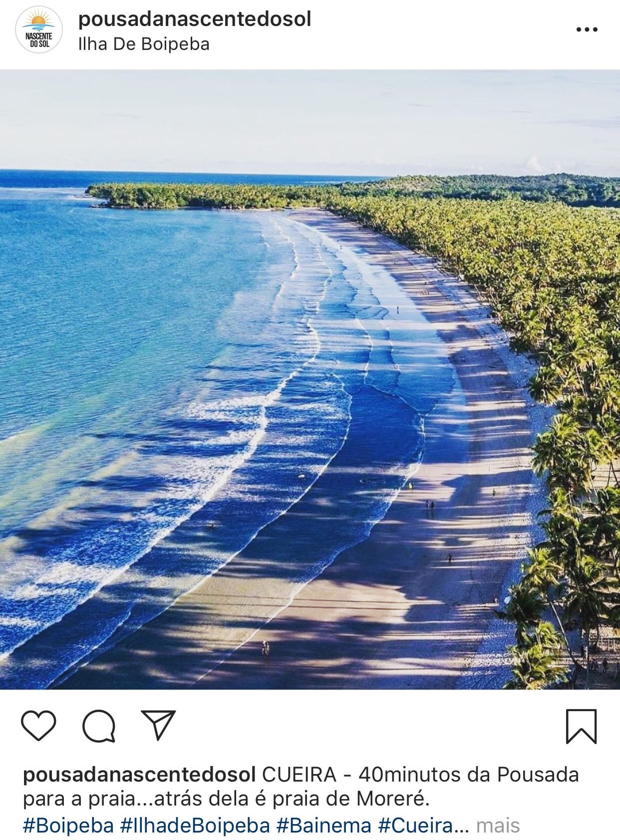Open the #Bainema hashtag

click(324, 826)
